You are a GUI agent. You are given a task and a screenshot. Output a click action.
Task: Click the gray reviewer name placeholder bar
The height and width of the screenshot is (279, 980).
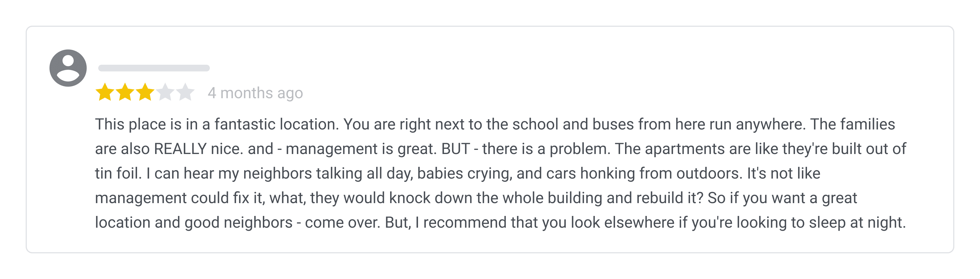point(154,68)
